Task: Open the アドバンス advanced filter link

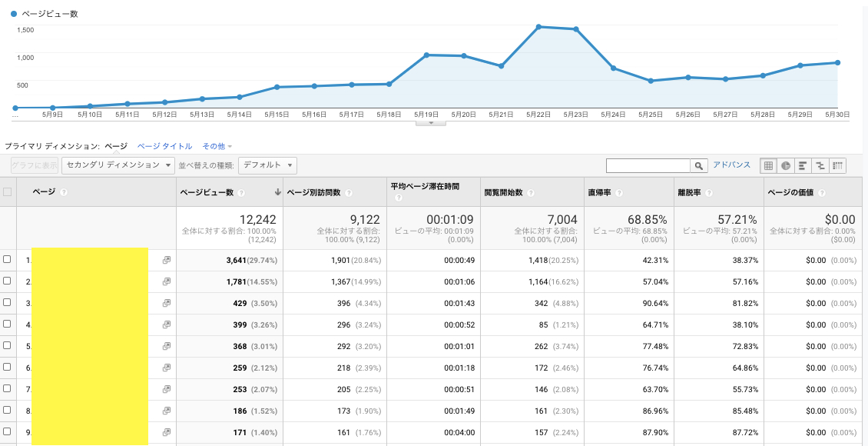Action: (x=731, y=165)
